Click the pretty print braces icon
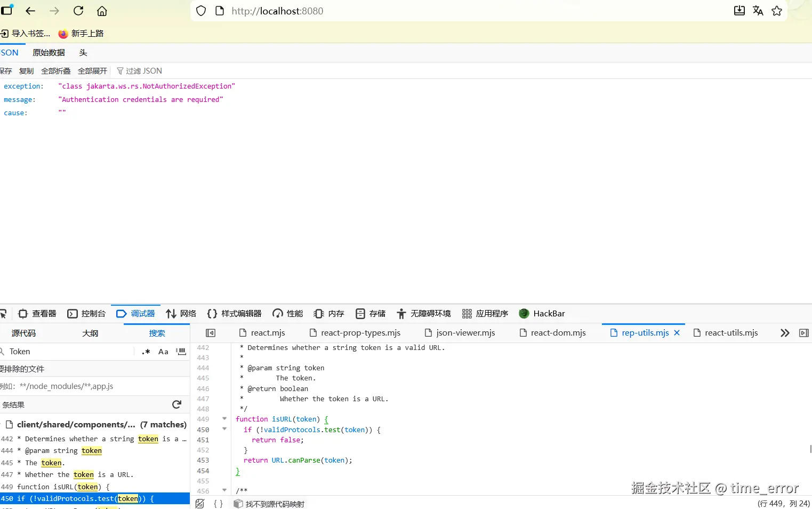This screenshot has width=812, height=509. [x=218, y=503]
